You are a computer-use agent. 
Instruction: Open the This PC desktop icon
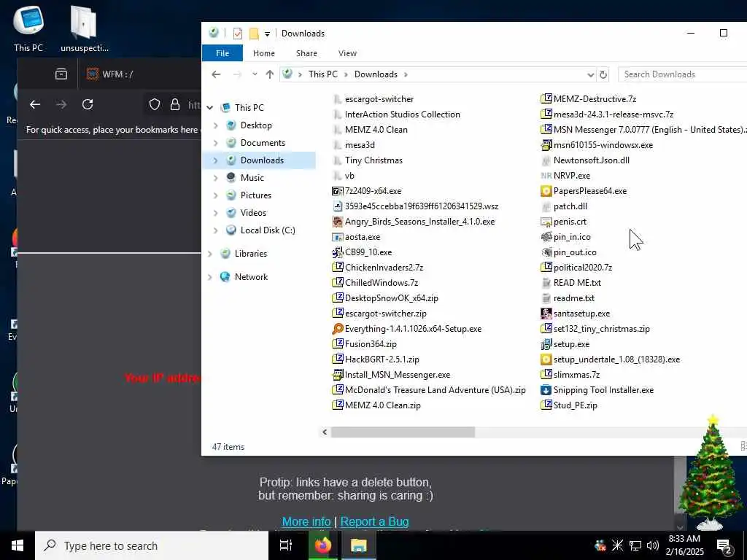(x=28, y=28)
